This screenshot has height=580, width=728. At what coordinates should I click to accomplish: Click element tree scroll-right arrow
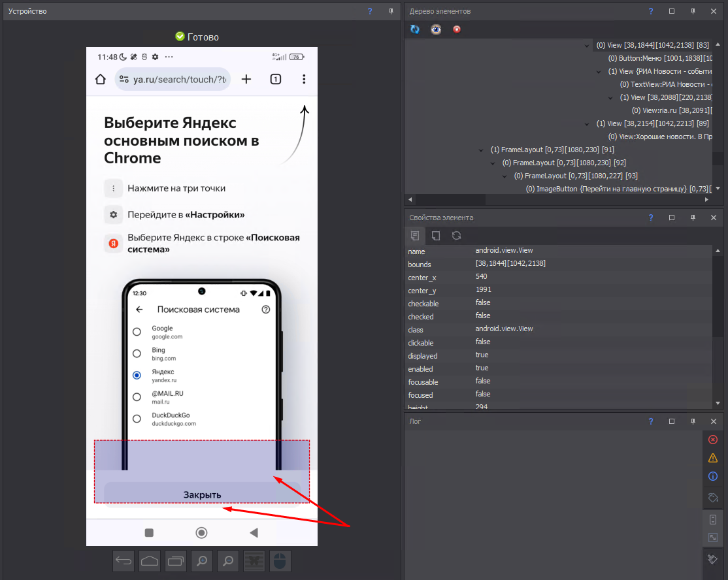click(x=706, y=199)
